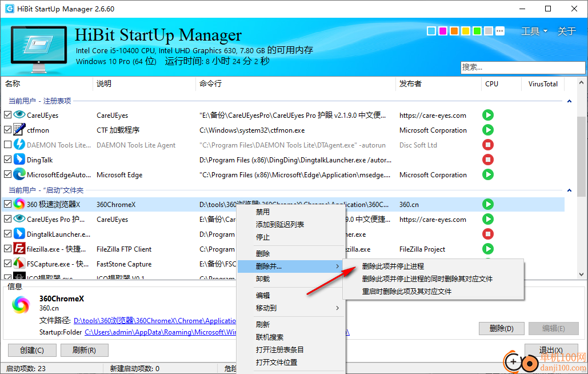
Task: Select 添加到延迟列表 in context menu
Action: (291, 224)
